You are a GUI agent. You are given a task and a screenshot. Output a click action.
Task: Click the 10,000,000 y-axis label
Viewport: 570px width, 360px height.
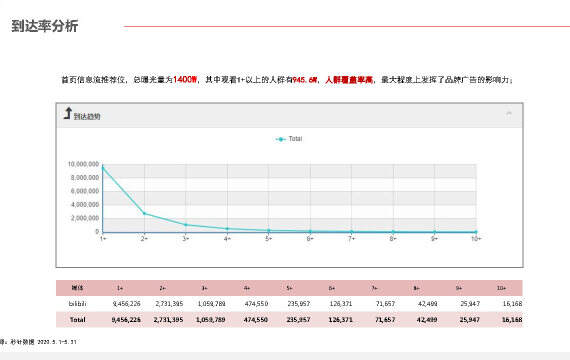[x=83, y=164]
